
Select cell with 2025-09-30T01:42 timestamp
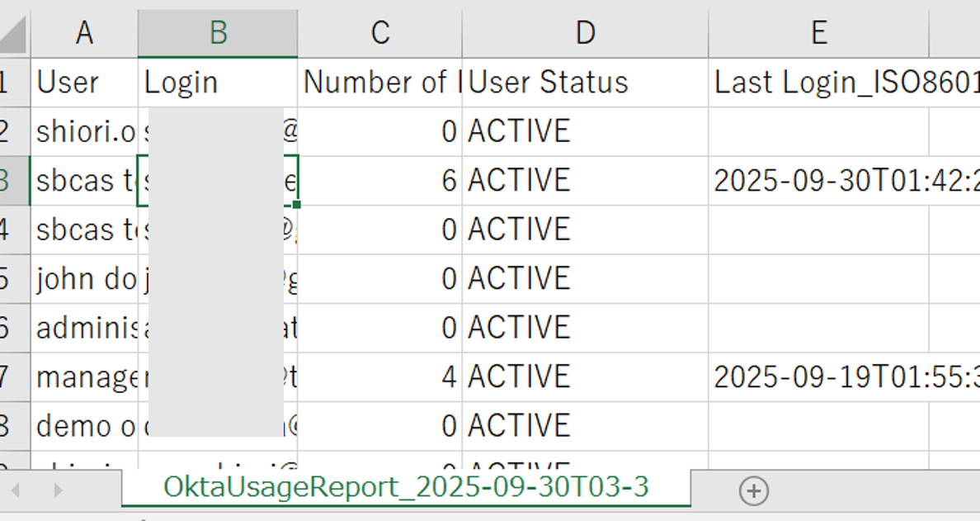(x=841, y=181)
